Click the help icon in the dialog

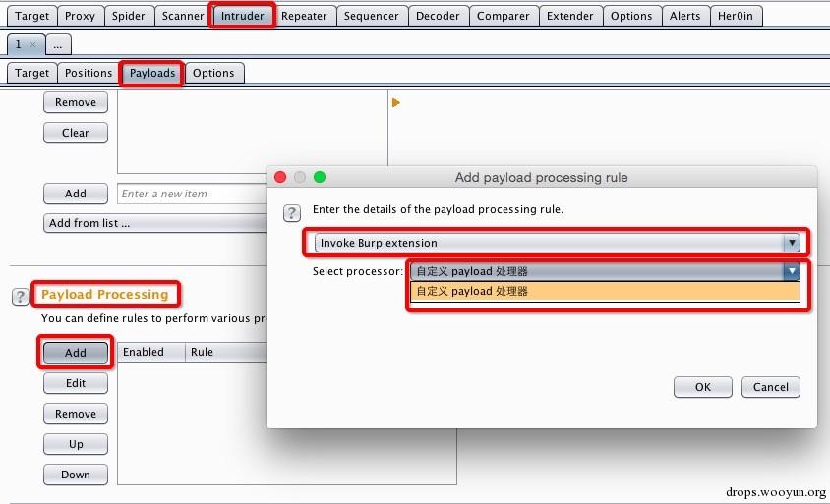tap(292, 213)
